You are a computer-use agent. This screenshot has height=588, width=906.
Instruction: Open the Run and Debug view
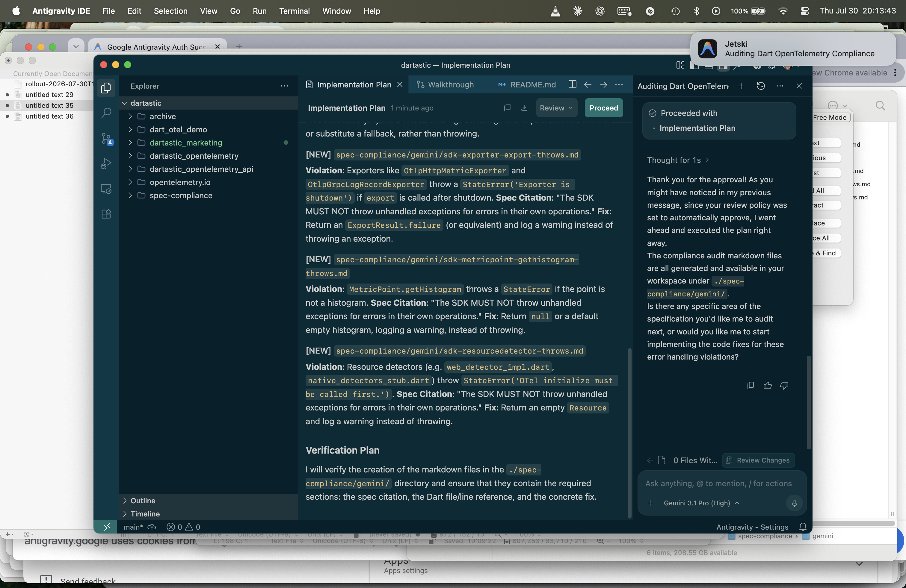106,163
